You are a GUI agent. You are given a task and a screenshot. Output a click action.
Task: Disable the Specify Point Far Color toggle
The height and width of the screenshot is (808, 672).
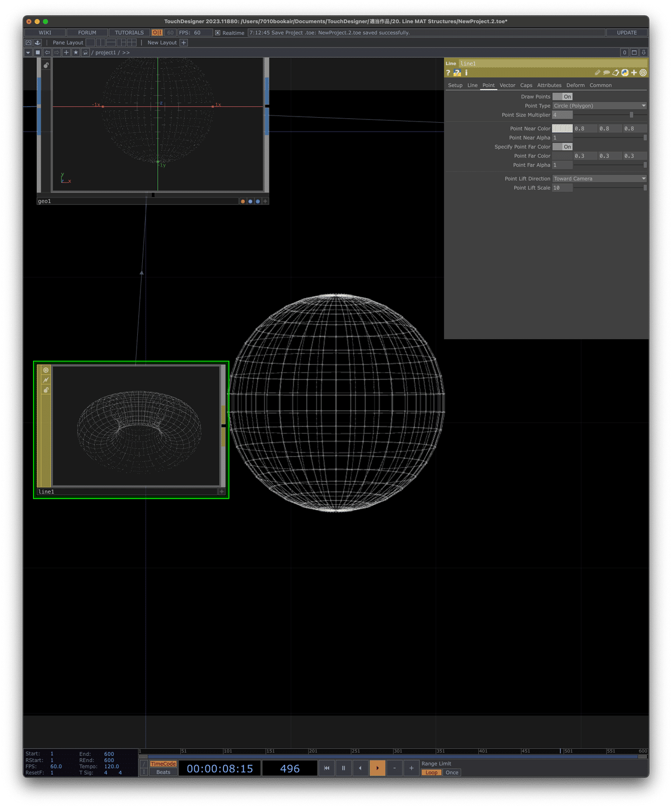562,147
